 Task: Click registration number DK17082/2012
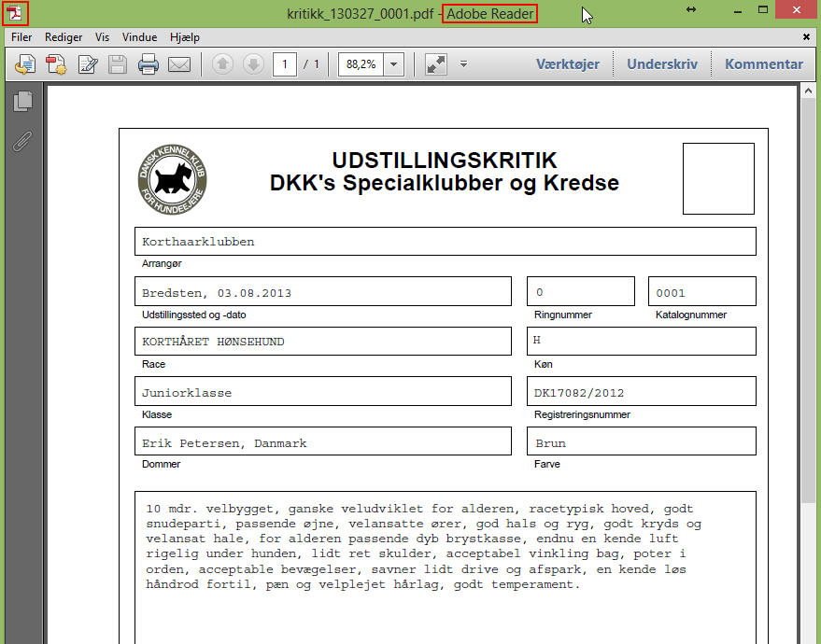(x=578, y=393)
